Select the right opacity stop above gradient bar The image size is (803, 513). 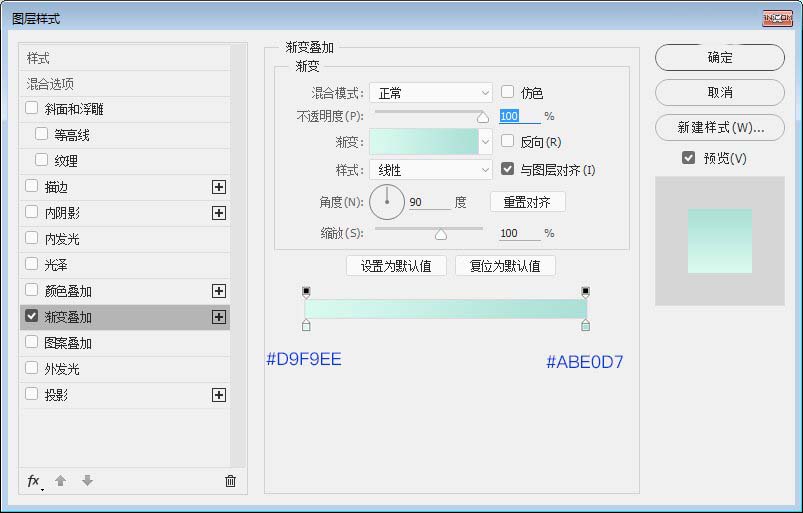[585, 292]
